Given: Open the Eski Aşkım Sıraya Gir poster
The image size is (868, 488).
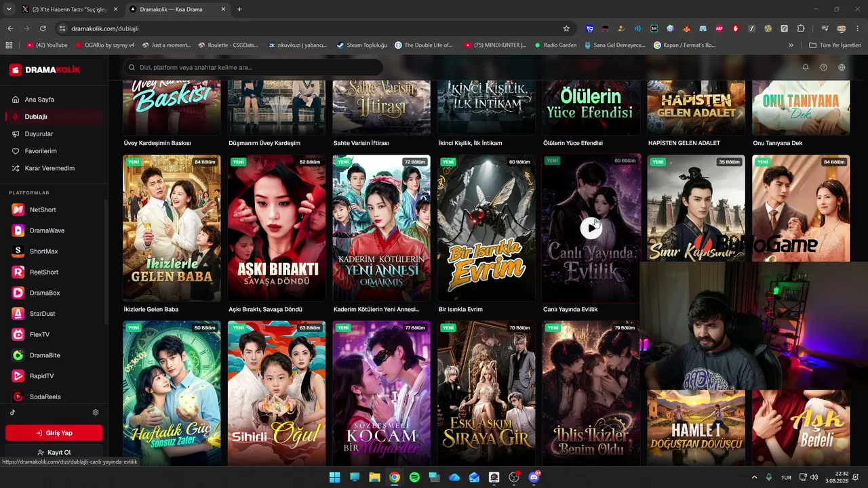Looking at the screenshot, I should click(x=486, y=393).
